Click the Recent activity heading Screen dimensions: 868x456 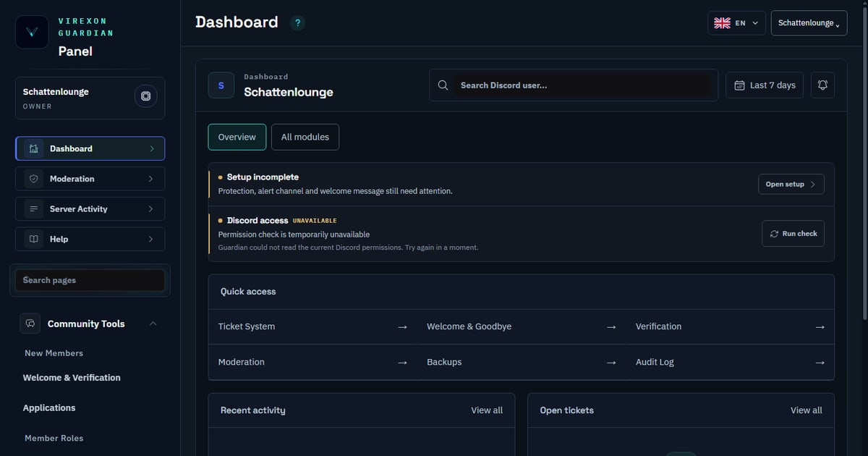click(253, 410)
